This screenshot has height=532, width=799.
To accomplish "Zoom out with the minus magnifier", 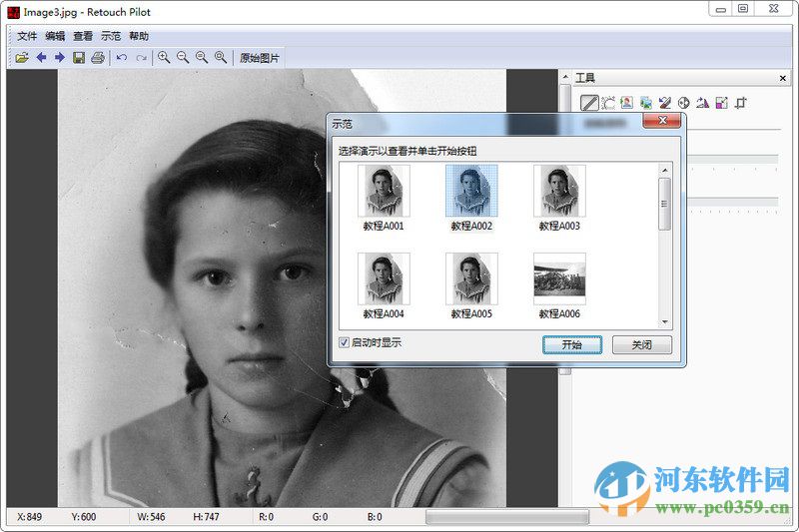I will [183, 58].
